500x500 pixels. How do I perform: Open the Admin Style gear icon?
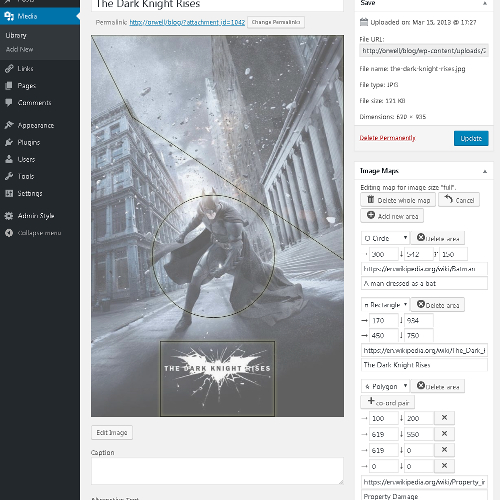click(x=9, y=216)
